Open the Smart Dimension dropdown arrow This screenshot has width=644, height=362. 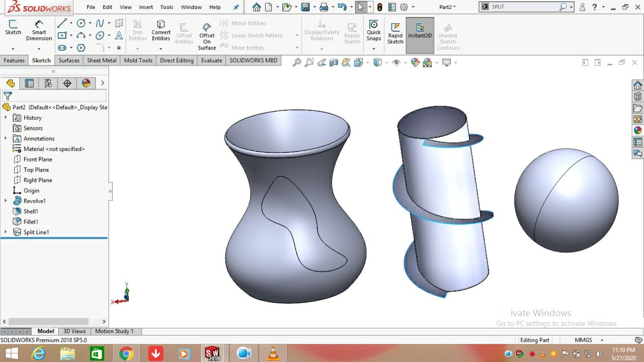coord(39,49)
